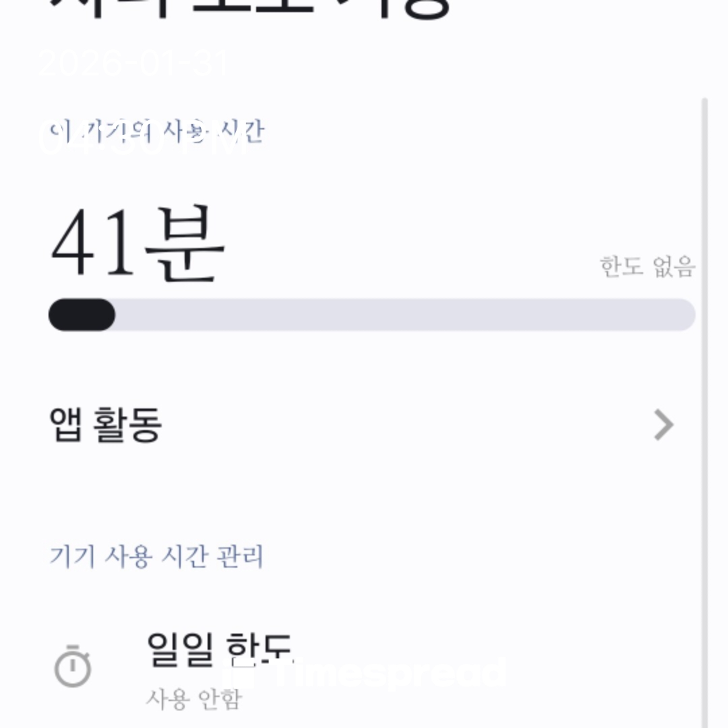Click the 분 unit next to 41
The height and width of the screenshot is (728, 728).
(x=185, y=243)
